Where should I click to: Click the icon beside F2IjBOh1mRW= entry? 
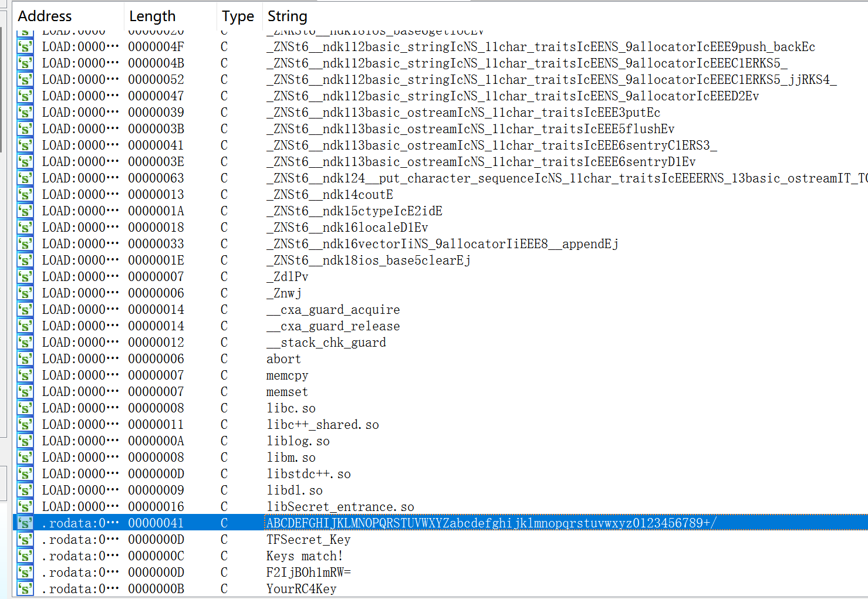(x=25, y=572)
